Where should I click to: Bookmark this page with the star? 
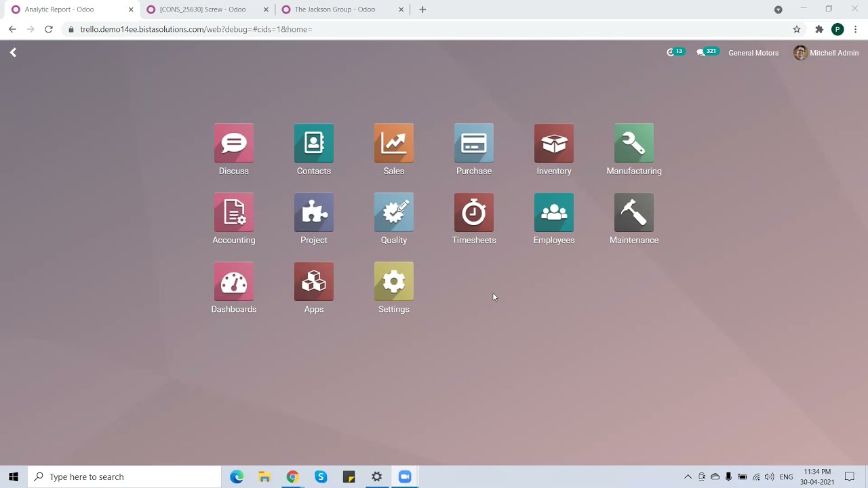coord(797,29)
